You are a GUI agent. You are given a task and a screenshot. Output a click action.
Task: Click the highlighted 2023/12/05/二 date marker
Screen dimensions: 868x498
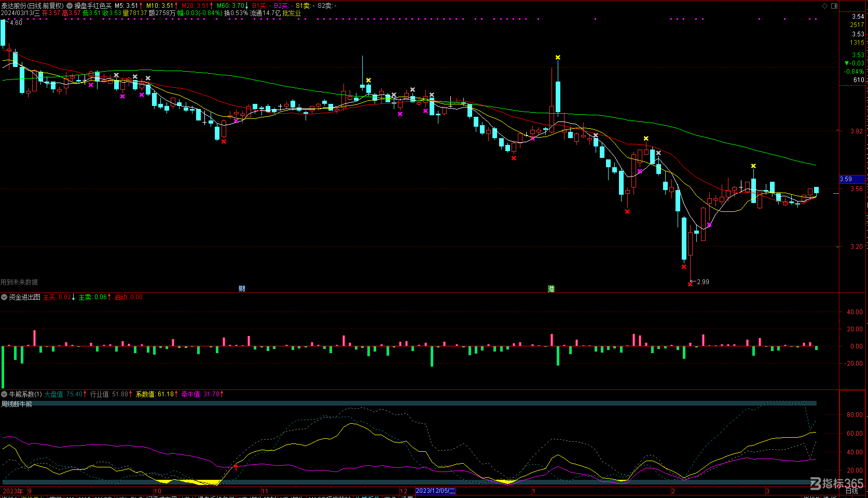[x=435, y=491]
